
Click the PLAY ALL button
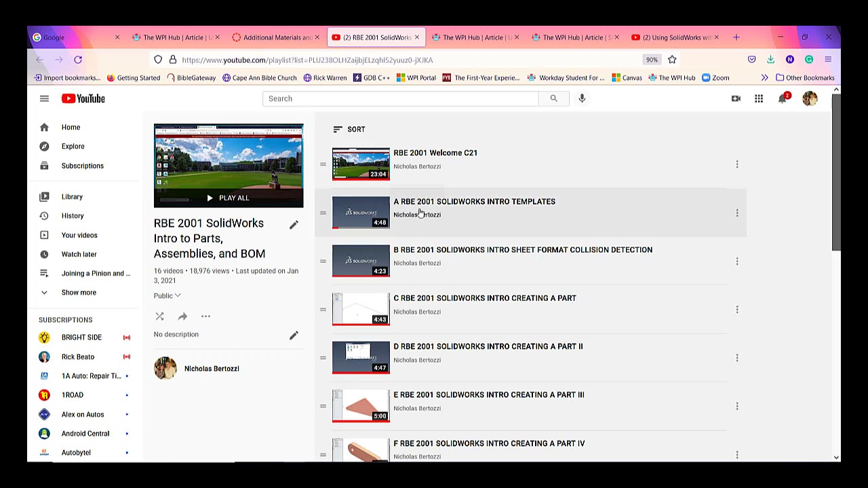[x=229, y=198]
